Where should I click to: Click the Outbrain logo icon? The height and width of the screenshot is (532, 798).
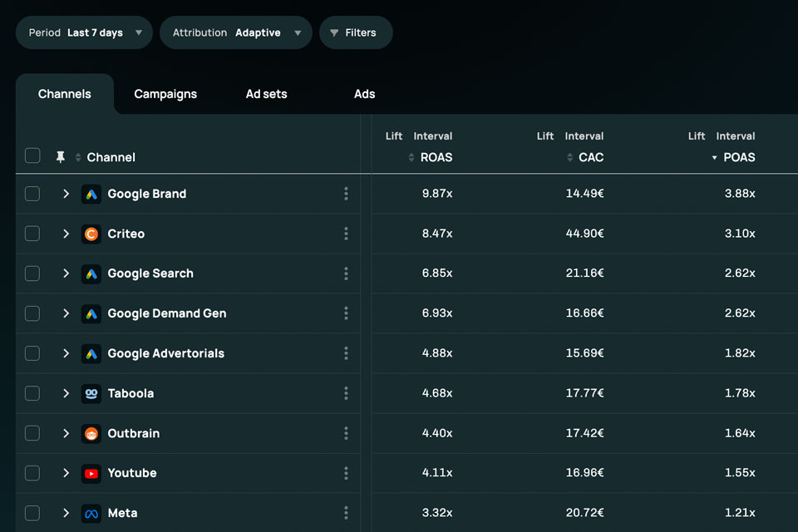click(x=91, y=433)
